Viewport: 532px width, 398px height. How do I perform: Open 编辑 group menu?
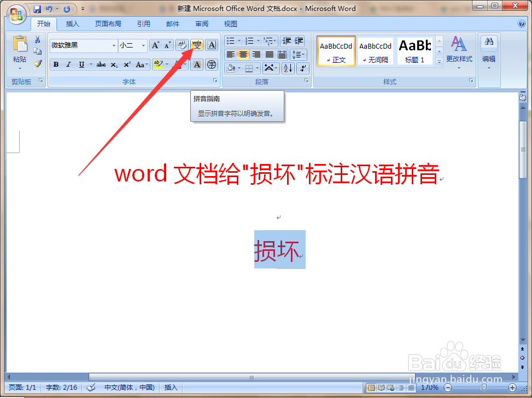489,52
